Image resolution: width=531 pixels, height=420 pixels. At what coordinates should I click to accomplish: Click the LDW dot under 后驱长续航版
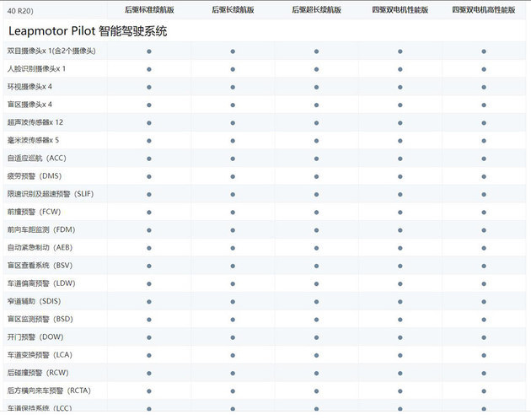pos(233,284)
